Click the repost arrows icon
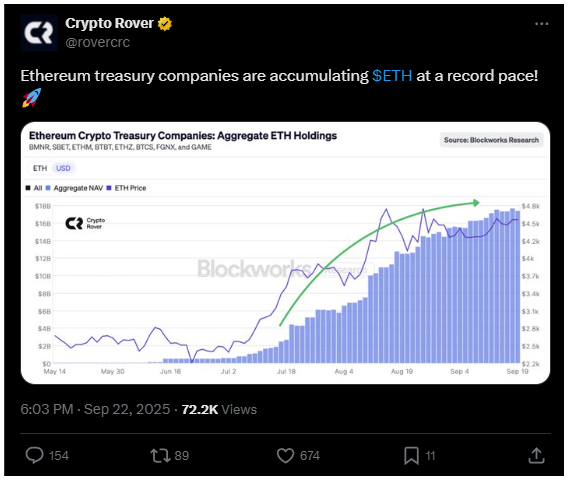 click(x=160, y=455)
